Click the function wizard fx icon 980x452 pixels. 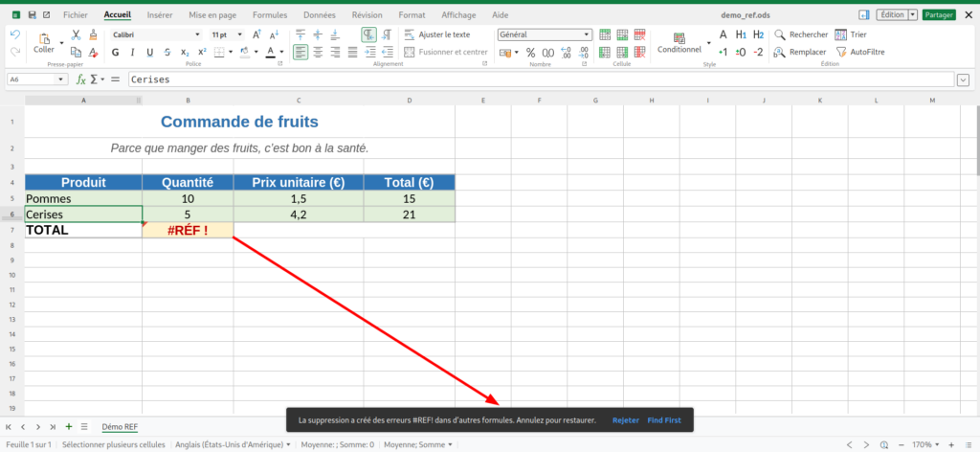[80, 79]
